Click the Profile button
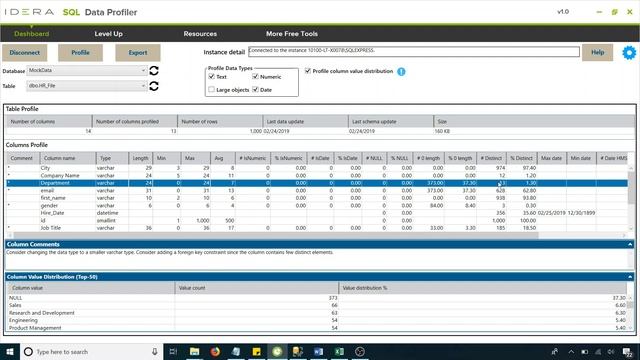The image size is (640, 360). (80, 53)
